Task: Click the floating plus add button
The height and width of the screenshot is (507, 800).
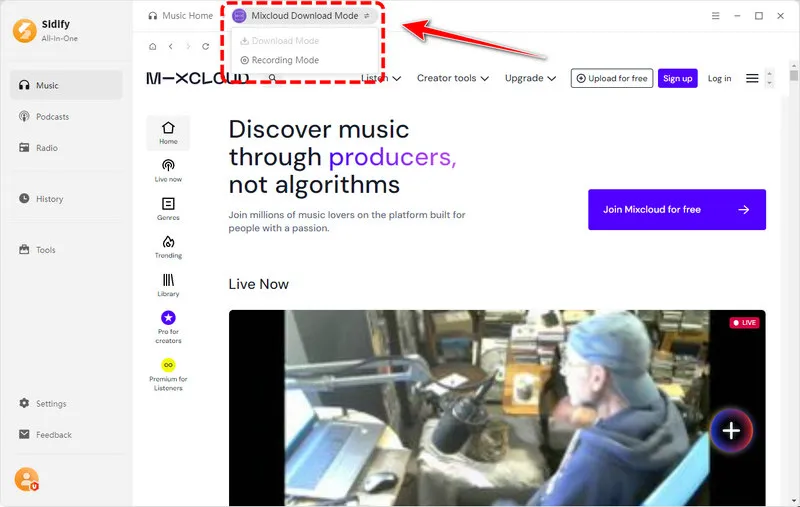Action: click(x=731, y=430)
